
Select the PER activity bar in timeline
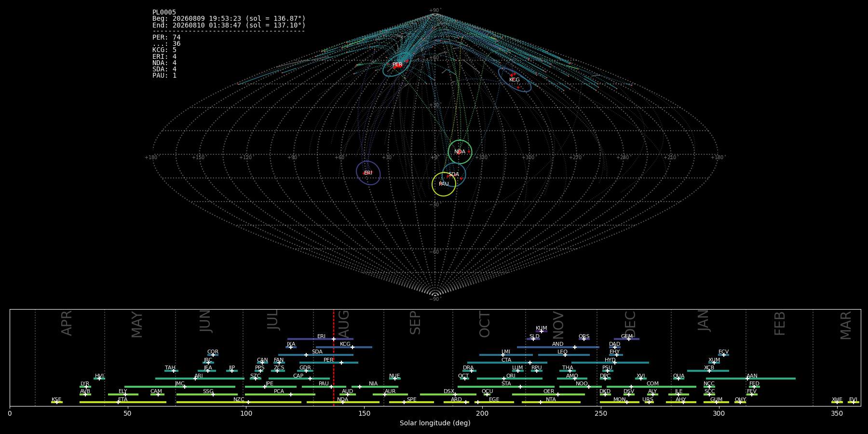(329, 363)
